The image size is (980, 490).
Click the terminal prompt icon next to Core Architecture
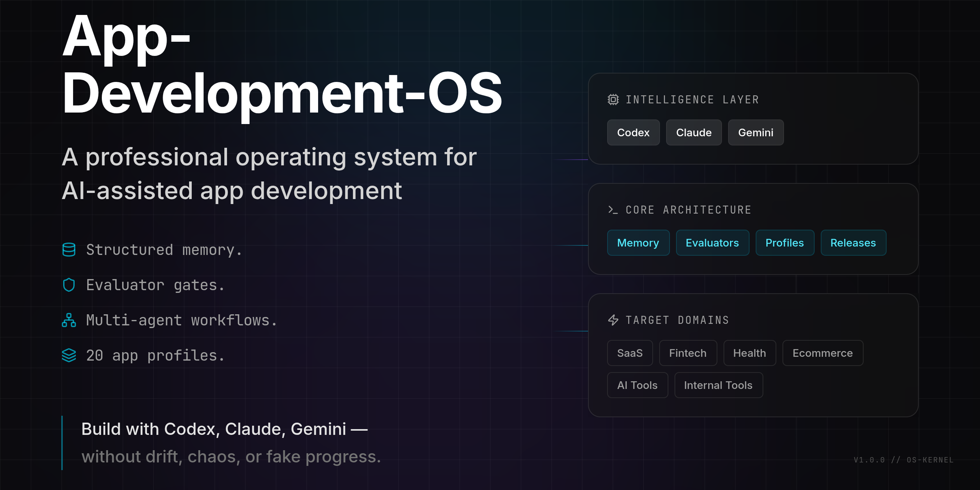(612, 210)
